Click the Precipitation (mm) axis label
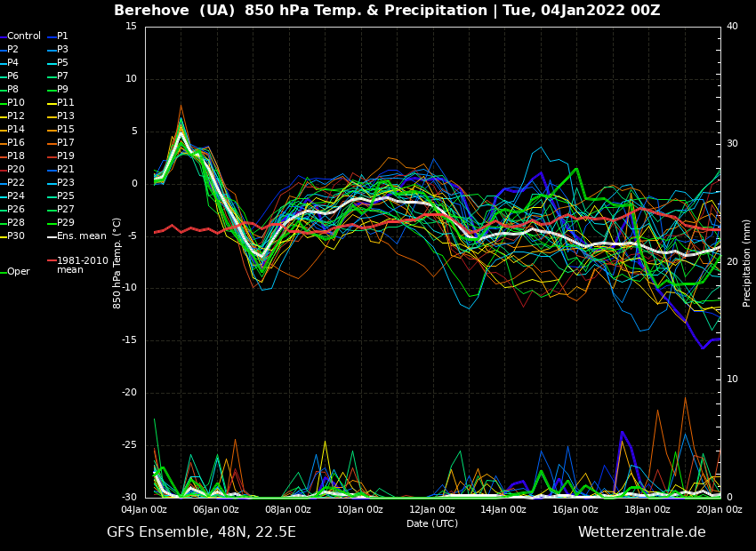Viewport: 756px width, 551px height. click(747, 261)
